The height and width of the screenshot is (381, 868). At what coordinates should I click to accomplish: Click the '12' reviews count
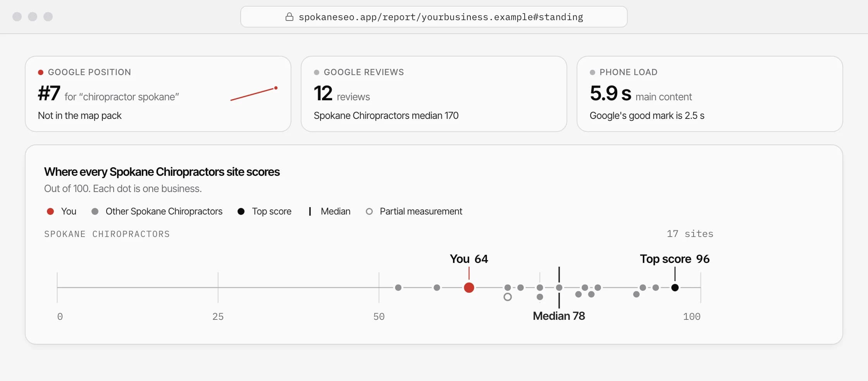323,93
